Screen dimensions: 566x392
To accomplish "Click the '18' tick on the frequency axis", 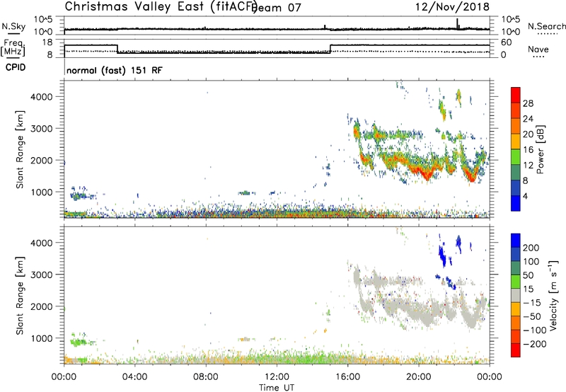I will 48,42.
